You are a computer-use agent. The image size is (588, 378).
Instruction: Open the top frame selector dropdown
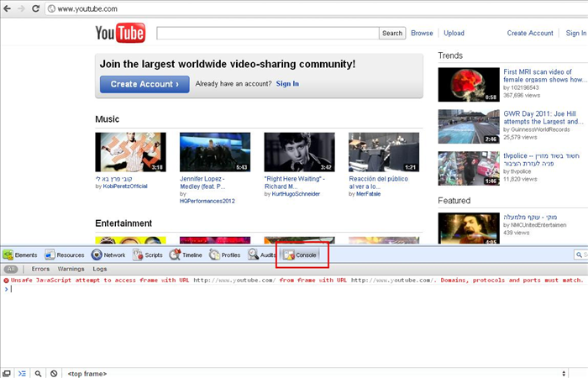pos(316,374)
